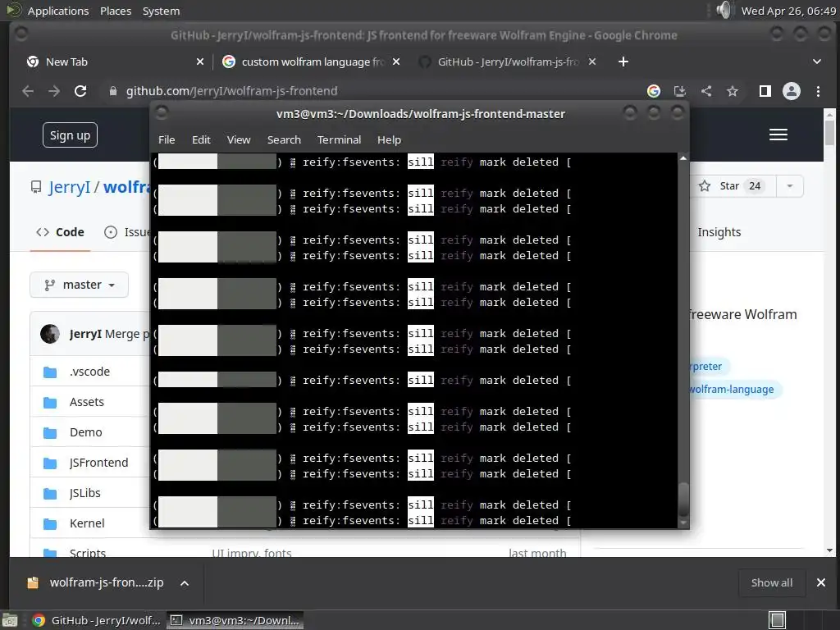Screen dimensions: 840x630
Task: Open terminal View menu
Action: click(239, 139)
